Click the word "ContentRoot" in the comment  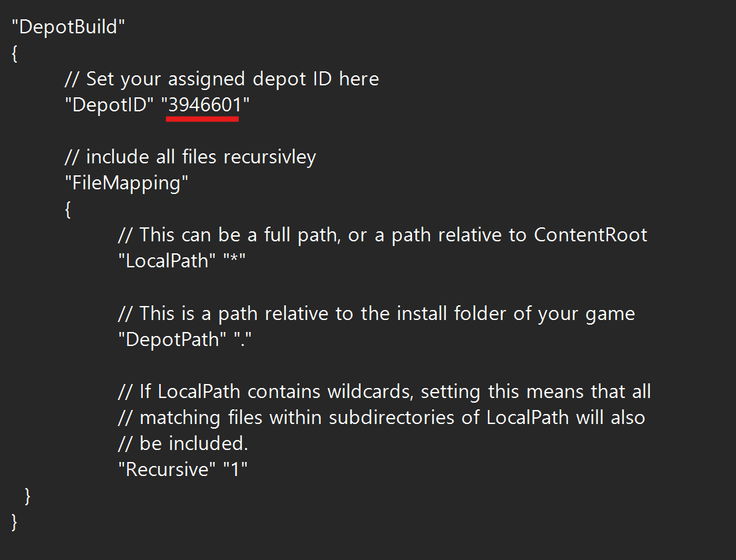591,235
